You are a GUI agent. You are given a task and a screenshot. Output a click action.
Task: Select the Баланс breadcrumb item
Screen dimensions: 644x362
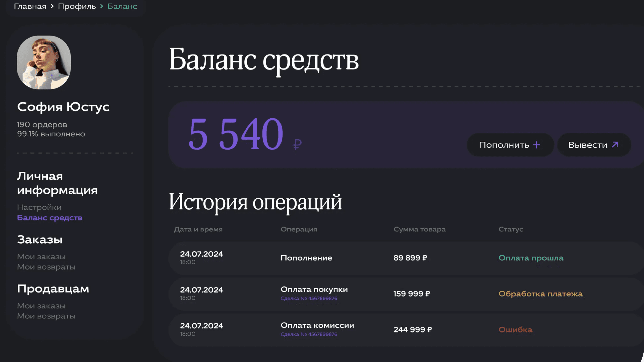(x=122, y=6)
